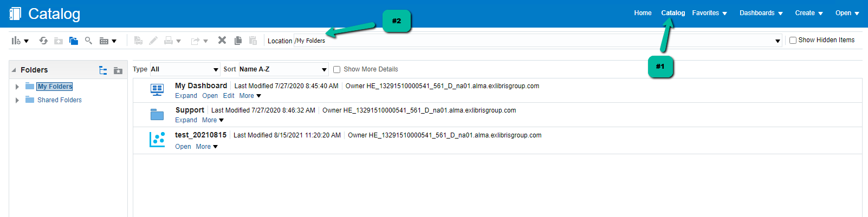Click Edit link under My Dashboard
This screenshot has height=217, width=868.
229,96
